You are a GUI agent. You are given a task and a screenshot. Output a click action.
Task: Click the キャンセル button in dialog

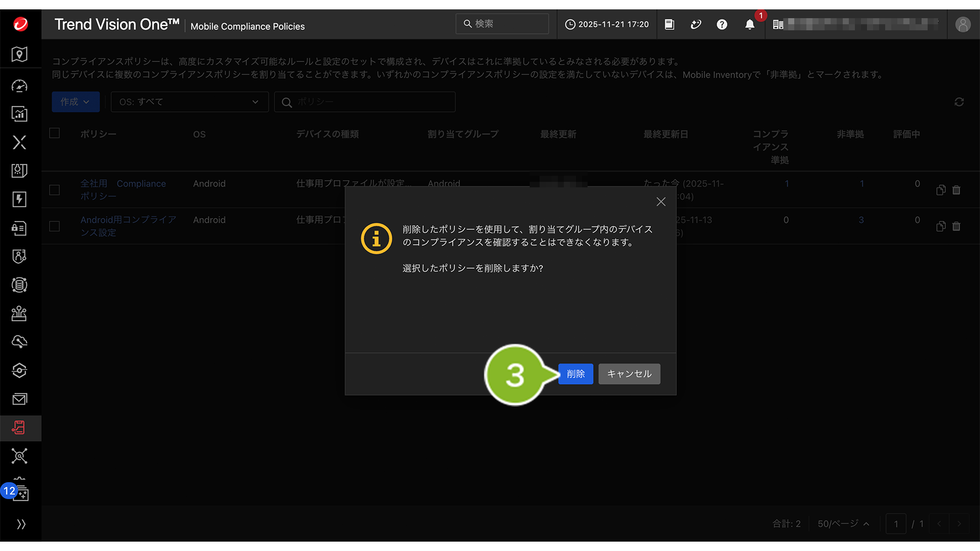pos(629,374)
